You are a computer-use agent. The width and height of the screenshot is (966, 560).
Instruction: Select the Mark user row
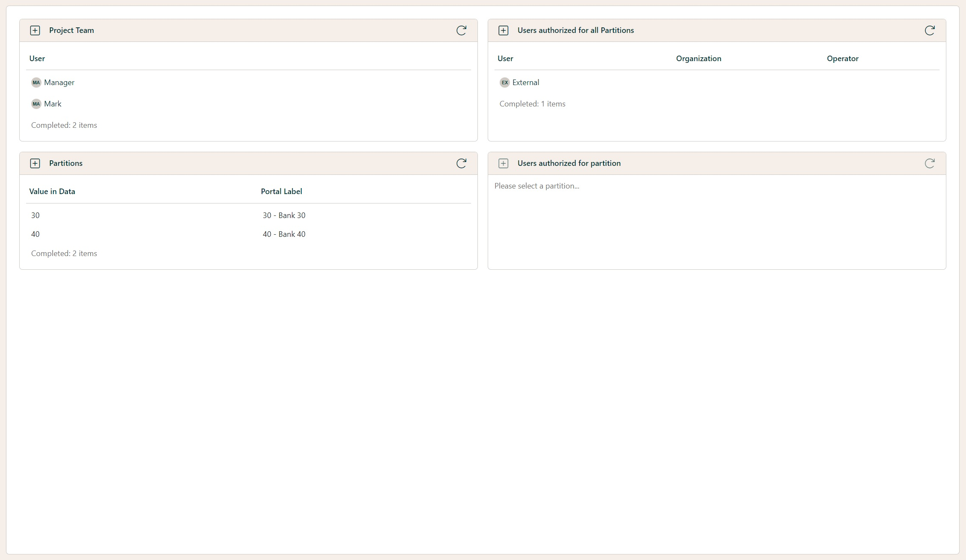click(53, 104)
